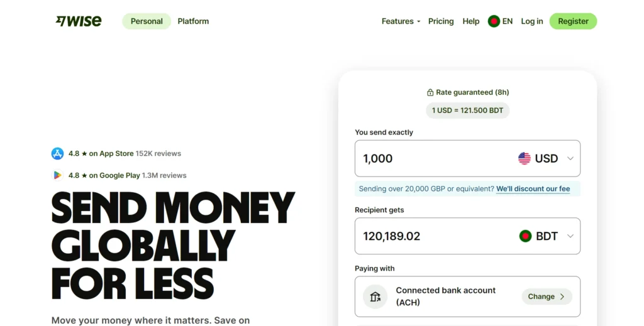Click the rate guaranteed lock icon
This screenshot has height=326, width=644.
430,92
